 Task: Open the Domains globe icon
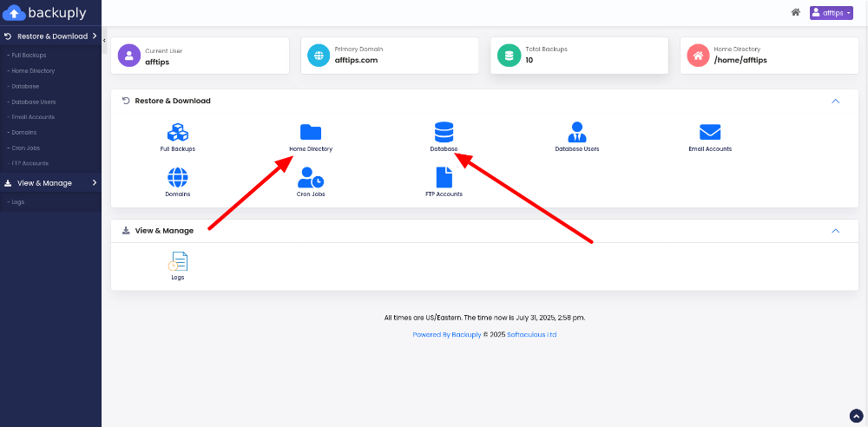click(178, 177)
